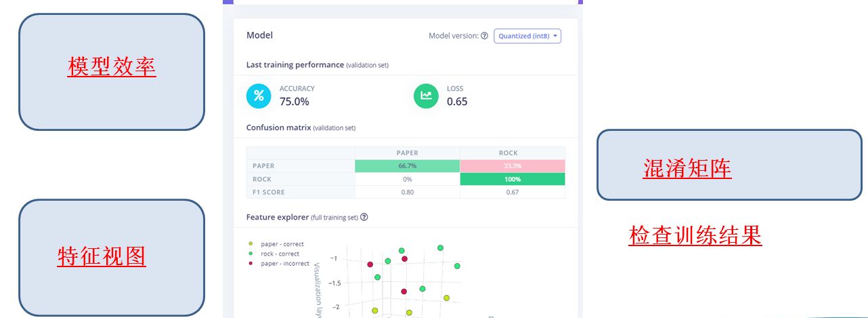Image resolution: width=868 pixels, height=318 pixels.
Task: Click the -1 axis tick label
Action: tap(334, 259)
